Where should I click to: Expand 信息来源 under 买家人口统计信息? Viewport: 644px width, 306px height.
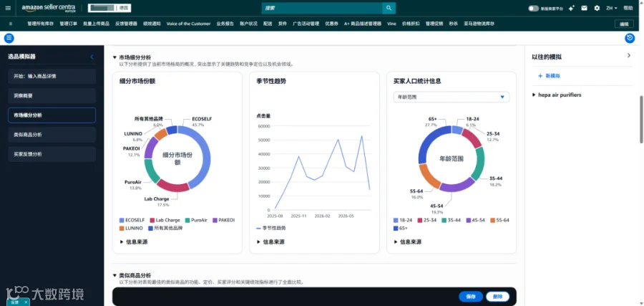click(407, 242)
